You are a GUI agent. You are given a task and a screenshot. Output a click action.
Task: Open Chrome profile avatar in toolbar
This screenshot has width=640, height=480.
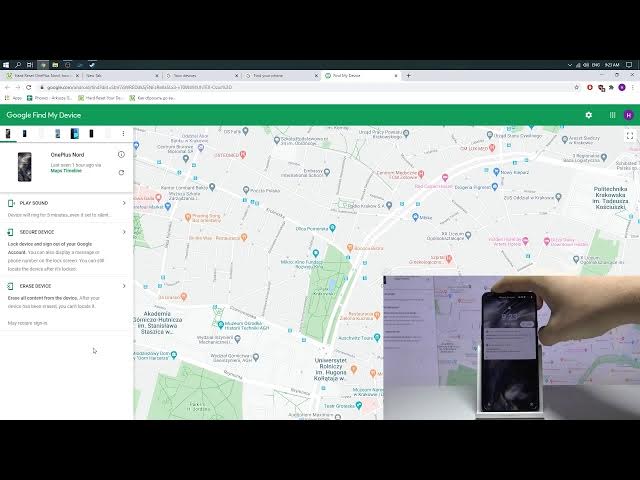pos(622,87)
